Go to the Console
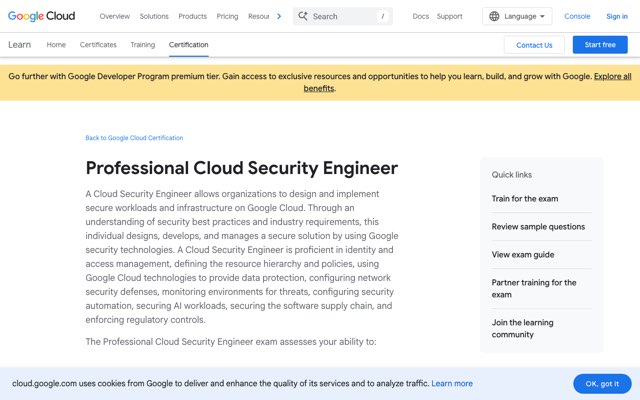640x400 pixels. click(x=577, y=16)
